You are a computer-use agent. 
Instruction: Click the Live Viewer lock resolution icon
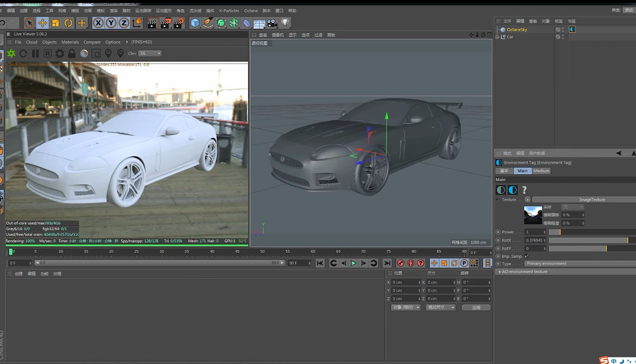(x=72, y=54)
